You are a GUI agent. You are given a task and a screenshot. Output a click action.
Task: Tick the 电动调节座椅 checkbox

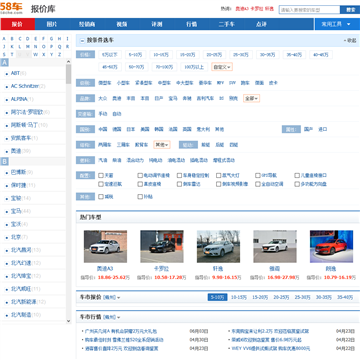140,175
